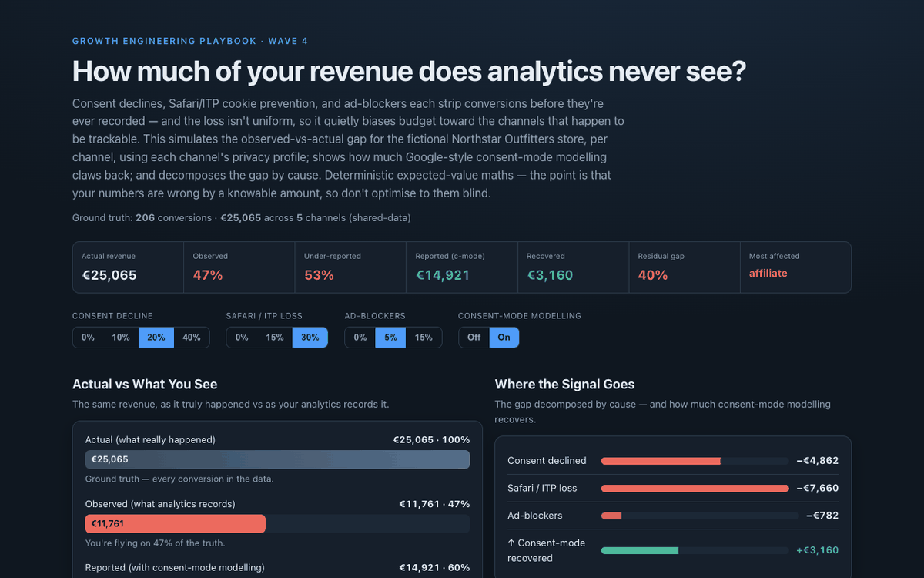
Task: Click '€14,921 · 60%' reported label
Action: click(434, 567)
